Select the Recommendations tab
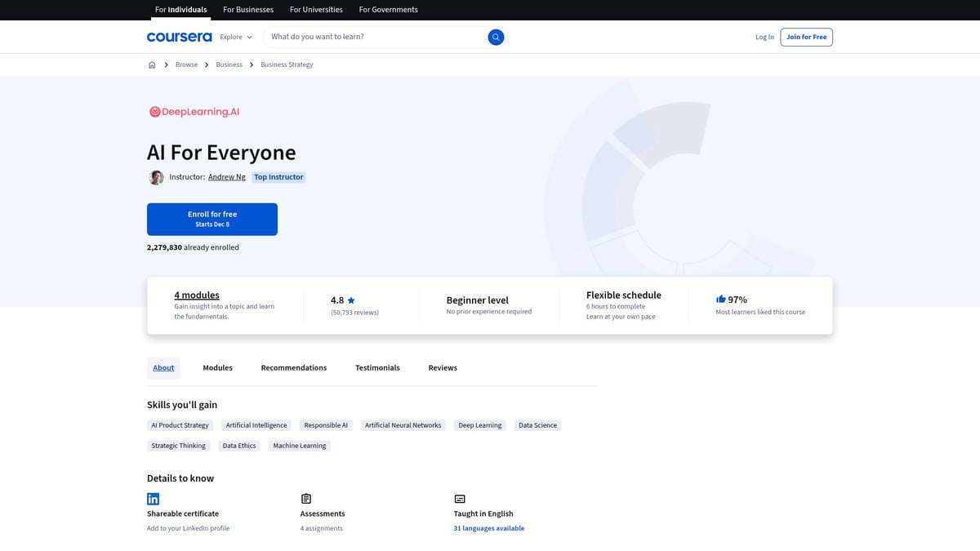 coord(294,368)
